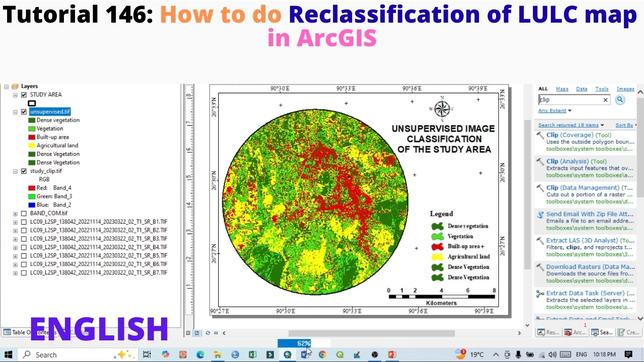Open the Windows Start menu
Viewport: 644px width, 362px height.
coord(8,354)
